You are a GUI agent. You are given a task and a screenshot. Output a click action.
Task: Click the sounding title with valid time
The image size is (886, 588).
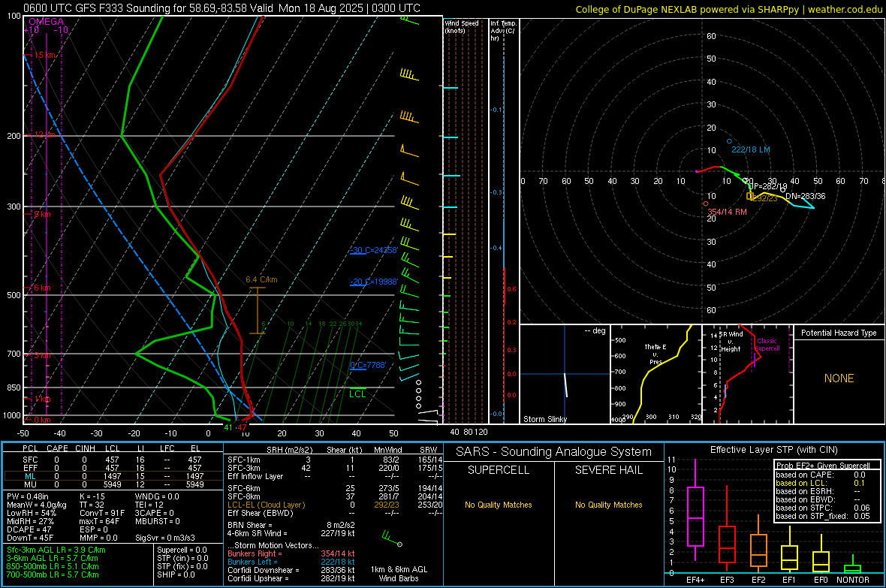(221, 8)
